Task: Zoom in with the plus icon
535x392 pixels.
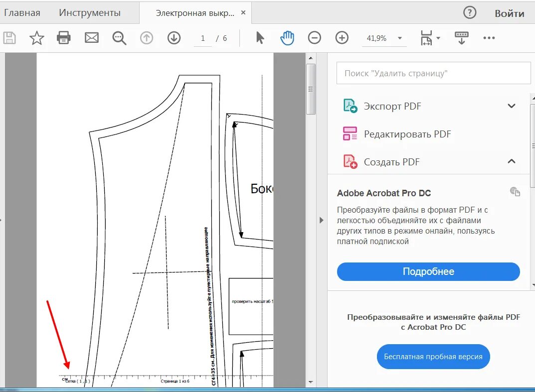Action: pyautogui.click(x=342, y=38)
